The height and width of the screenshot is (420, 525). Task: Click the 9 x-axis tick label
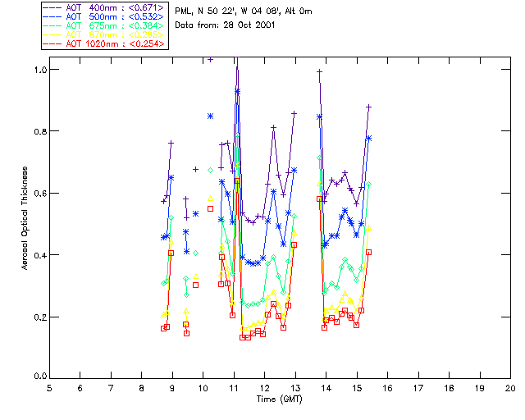pos(172,388)
